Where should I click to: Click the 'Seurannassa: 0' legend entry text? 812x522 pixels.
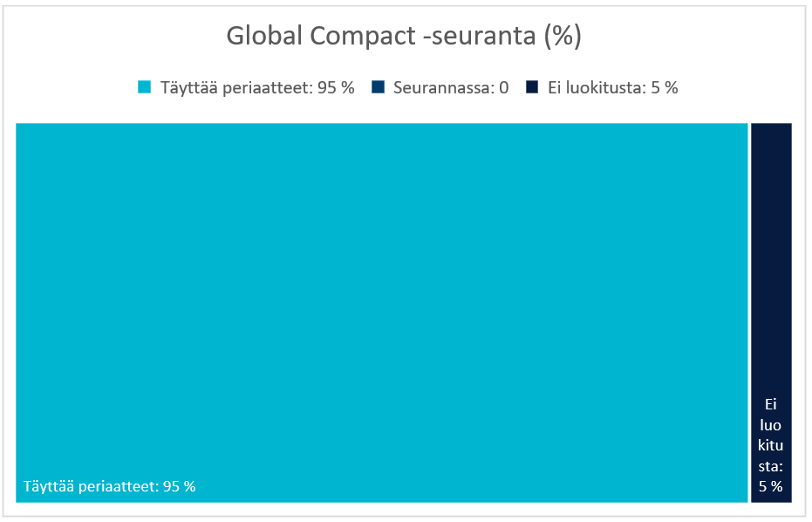[x=450, y=87]
